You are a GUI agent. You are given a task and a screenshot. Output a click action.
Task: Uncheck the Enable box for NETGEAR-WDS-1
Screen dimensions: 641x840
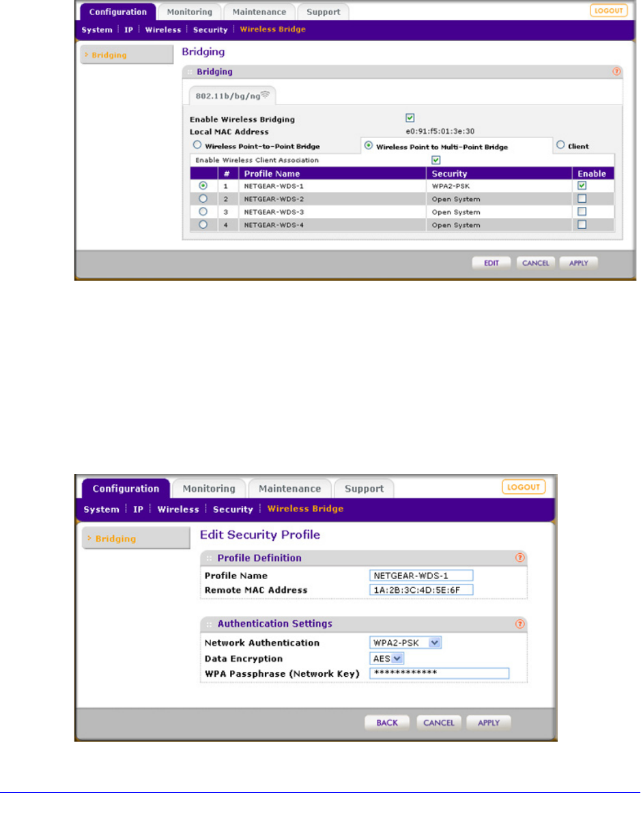point(582,185)
